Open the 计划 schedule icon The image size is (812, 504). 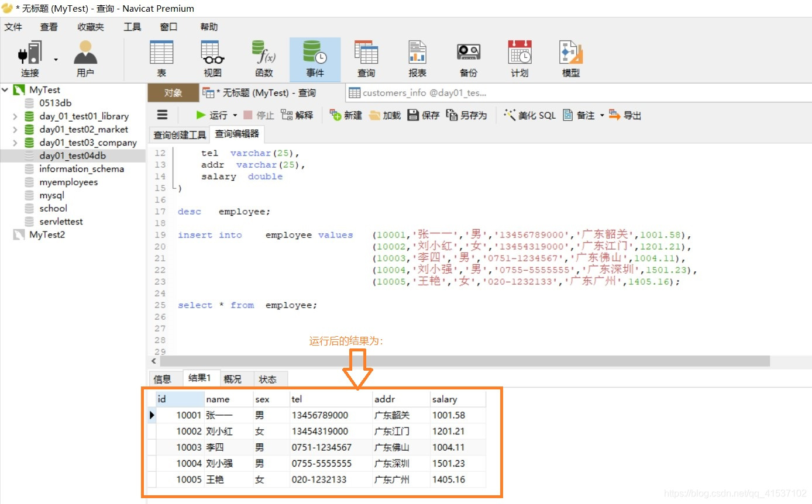pos(519,59)
